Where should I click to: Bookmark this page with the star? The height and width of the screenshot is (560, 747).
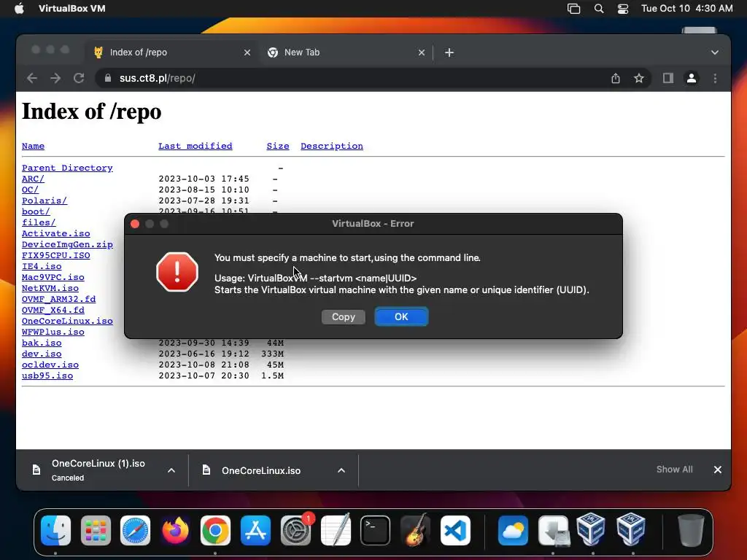(639, 78)
